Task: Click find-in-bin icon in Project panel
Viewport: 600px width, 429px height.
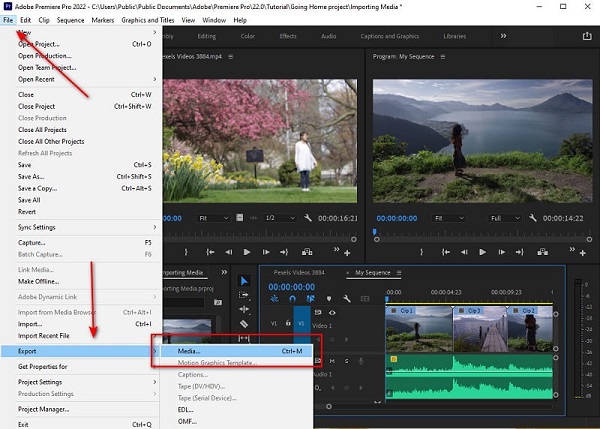Action: [x=218, y=302]
